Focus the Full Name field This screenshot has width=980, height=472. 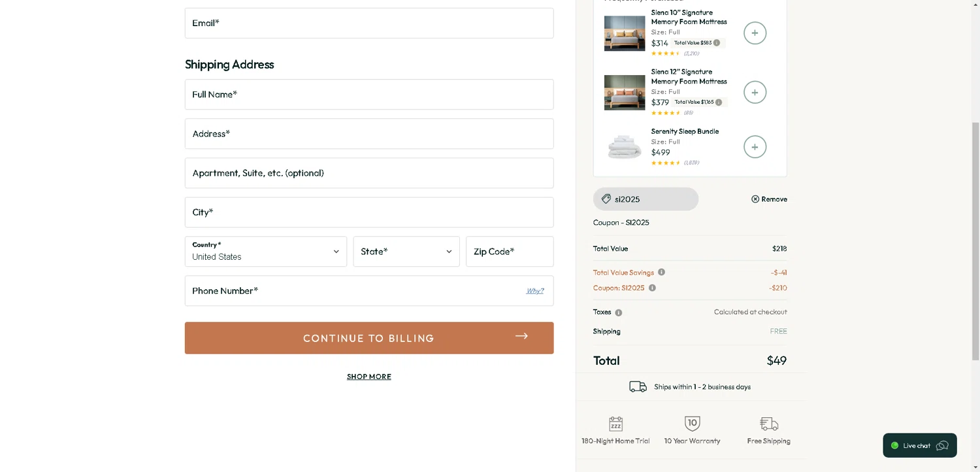(369, 95)
